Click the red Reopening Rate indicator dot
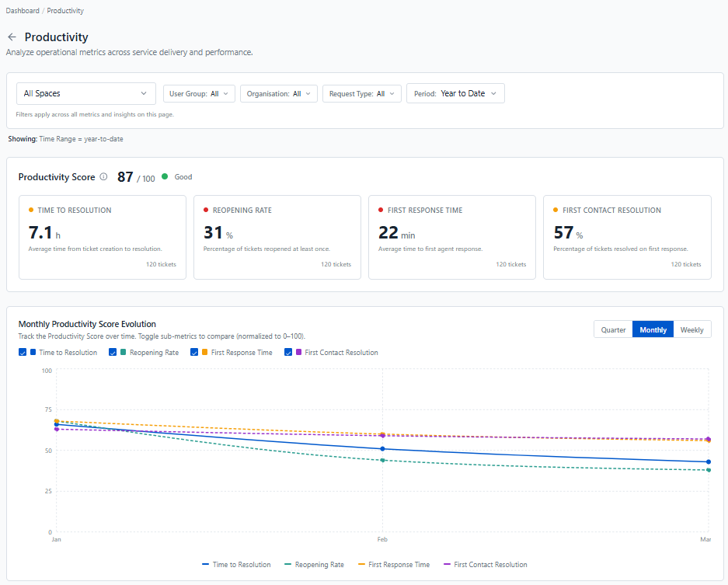Image resolution: width=728 pixels, height=585 pixels. [x=206, y=210]
